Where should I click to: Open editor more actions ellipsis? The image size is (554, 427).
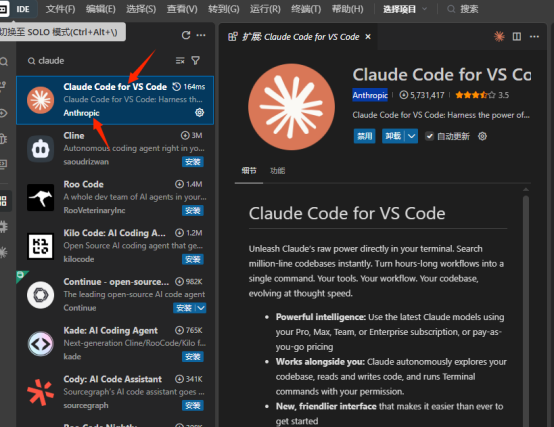tap(535, 36)
